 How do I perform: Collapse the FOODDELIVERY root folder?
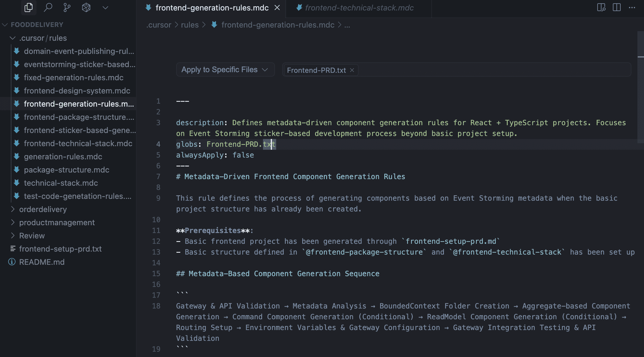[5, 25]
